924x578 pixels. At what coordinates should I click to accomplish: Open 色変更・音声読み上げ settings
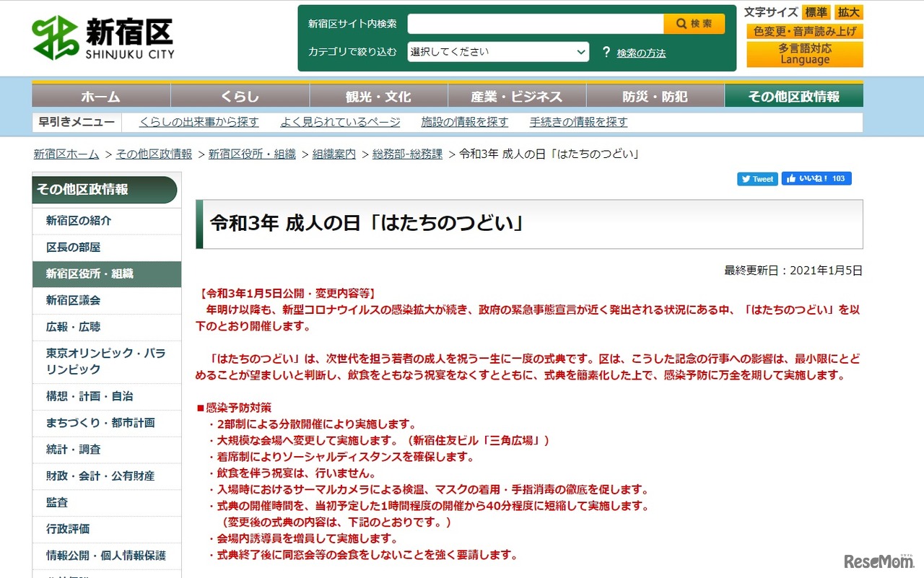[804, 32]
